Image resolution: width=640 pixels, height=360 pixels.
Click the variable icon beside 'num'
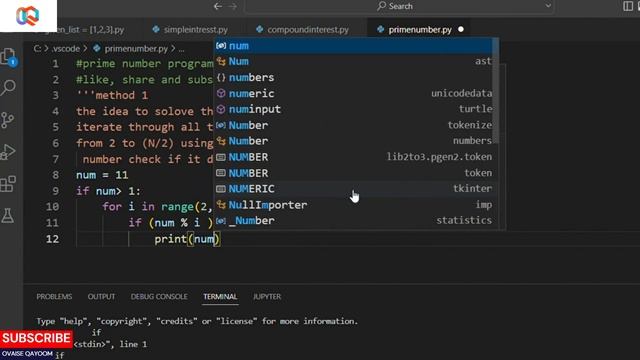click(x=221, y=46)
